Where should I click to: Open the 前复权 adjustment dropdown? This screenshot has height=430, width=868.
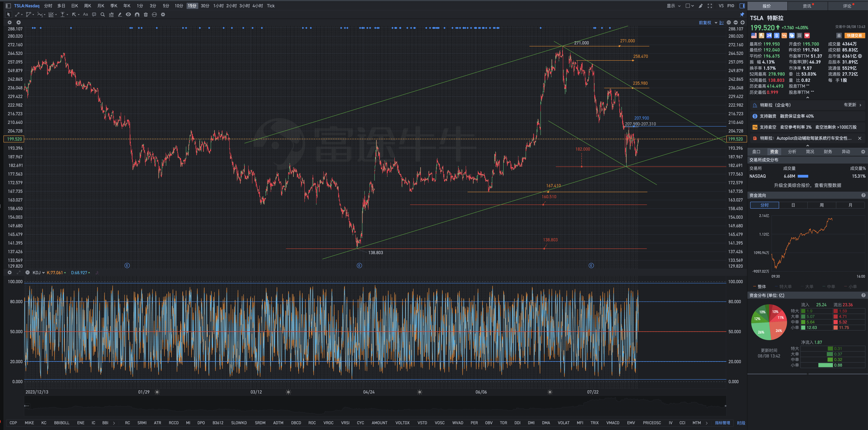click(708, 23)
